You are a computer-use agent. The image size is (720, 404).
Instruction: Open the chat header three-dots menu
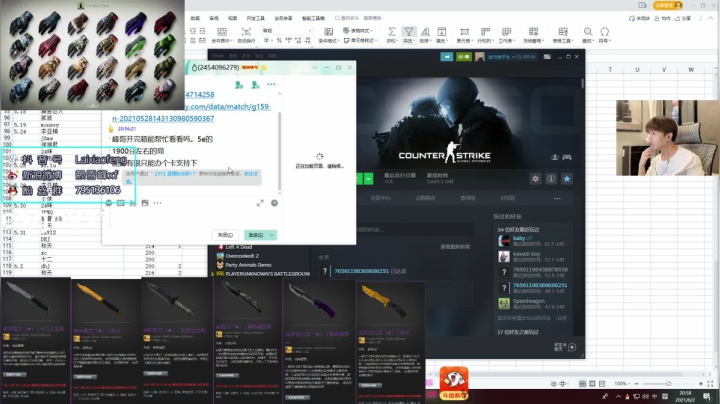(x=271, y=84)
